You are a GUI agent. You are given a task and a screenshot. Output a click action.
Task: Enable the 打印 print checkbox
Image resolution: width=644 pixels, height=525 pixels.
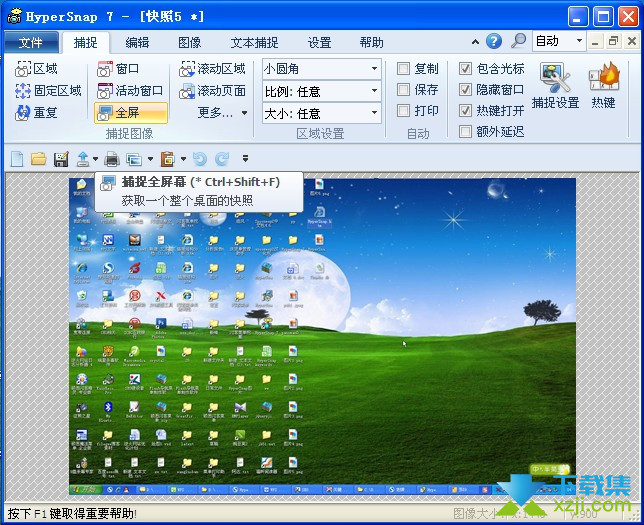pyautogui.click(x=403, y=110)
